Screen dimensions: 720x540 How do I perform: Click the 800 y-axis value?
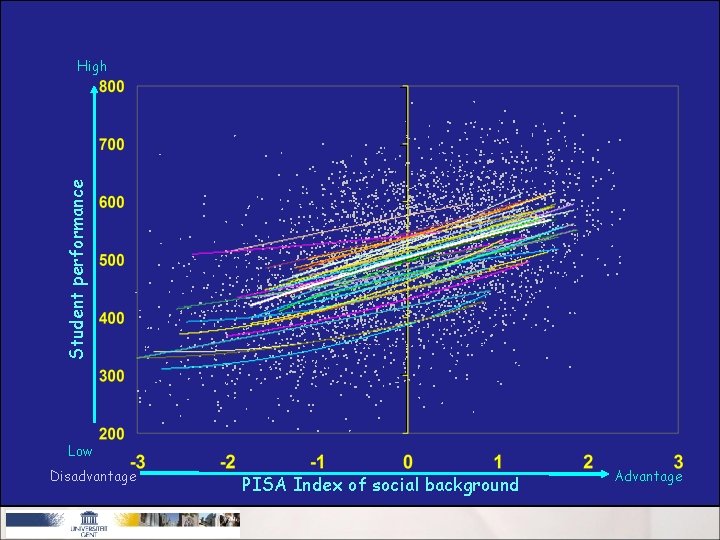(112, 86)
